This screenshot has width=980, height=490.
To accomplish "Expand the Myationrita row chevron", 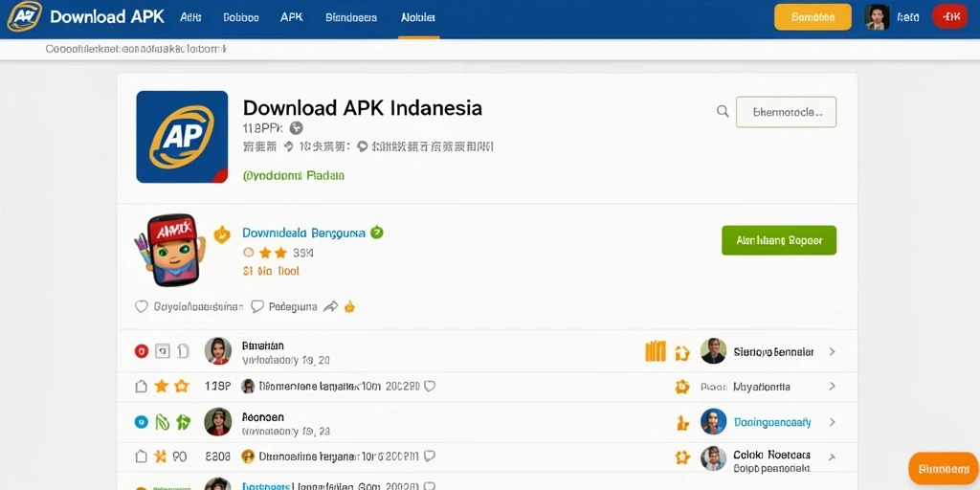I will tap(832, 387).
